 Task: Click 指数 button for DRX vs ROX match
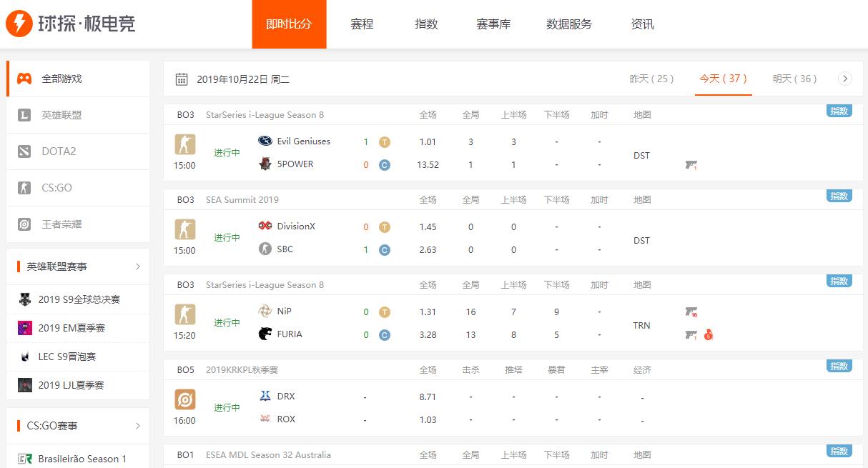(x=839, y=367)
